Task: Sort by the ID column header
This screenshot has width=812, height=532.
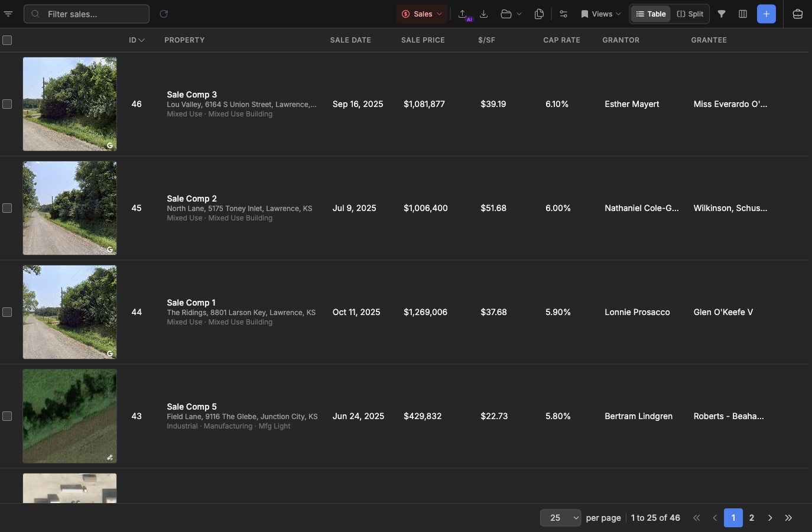Action: pos(137,40)
